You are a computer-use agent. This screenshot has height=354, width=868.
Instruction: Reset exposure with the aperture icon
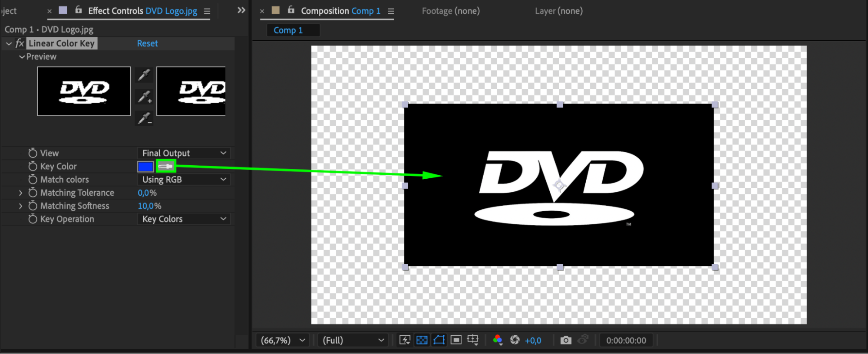point(515,340)
